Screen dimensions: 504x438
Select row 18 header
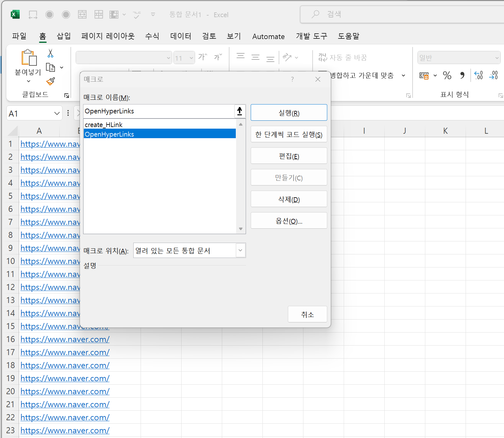click(x=10, y=365)
